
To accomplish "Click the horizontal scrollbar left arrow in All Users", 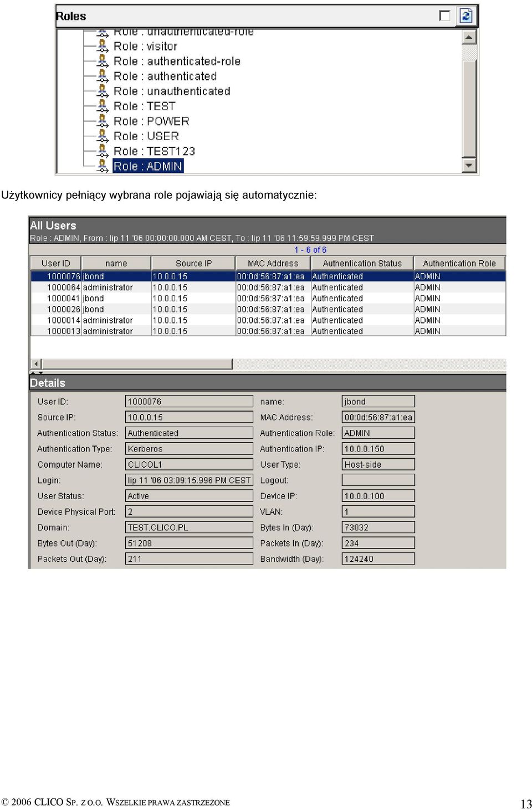I will pyautogui.click(x=36, y=364).
